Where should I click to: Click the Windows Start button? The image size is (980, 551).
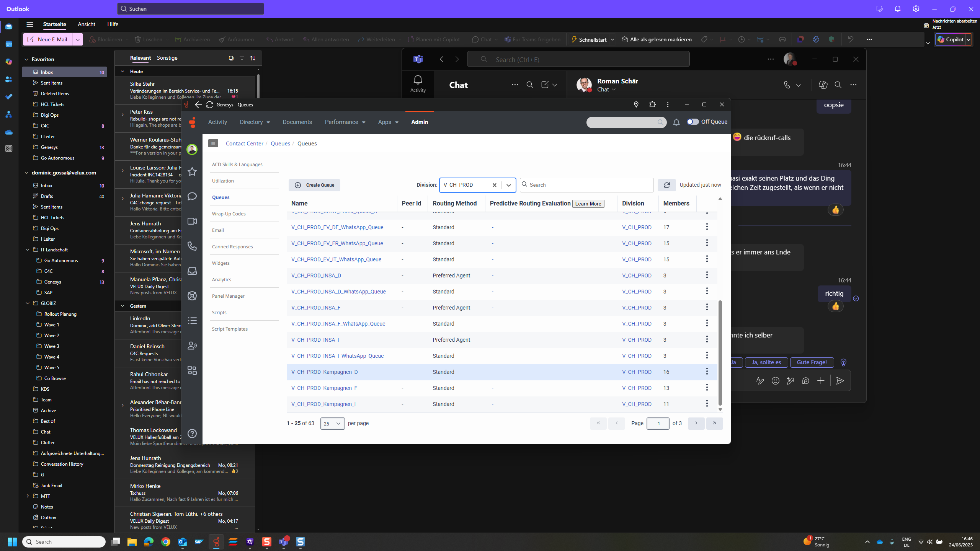(12, 542)
